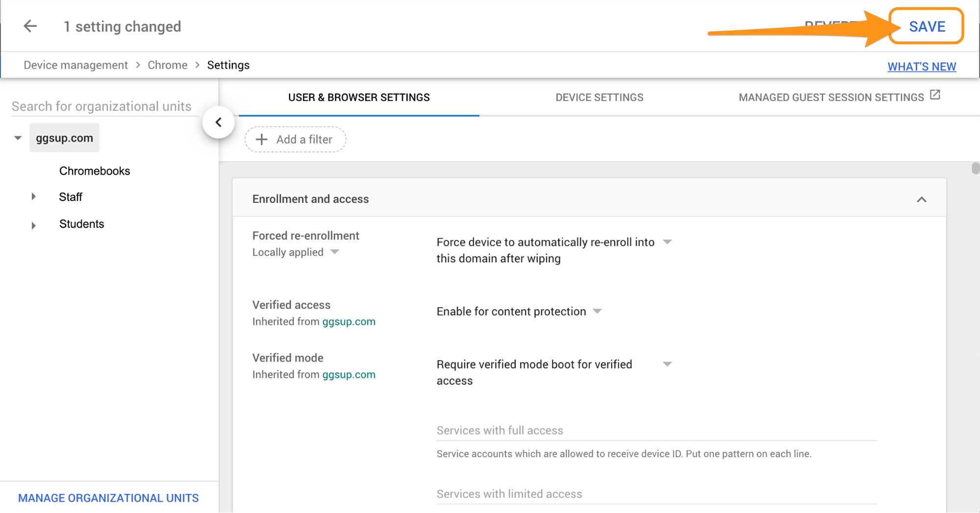Go to Chrome breadcrumb
Viewport: 980px width, 513px height.
tap(168, 65)
